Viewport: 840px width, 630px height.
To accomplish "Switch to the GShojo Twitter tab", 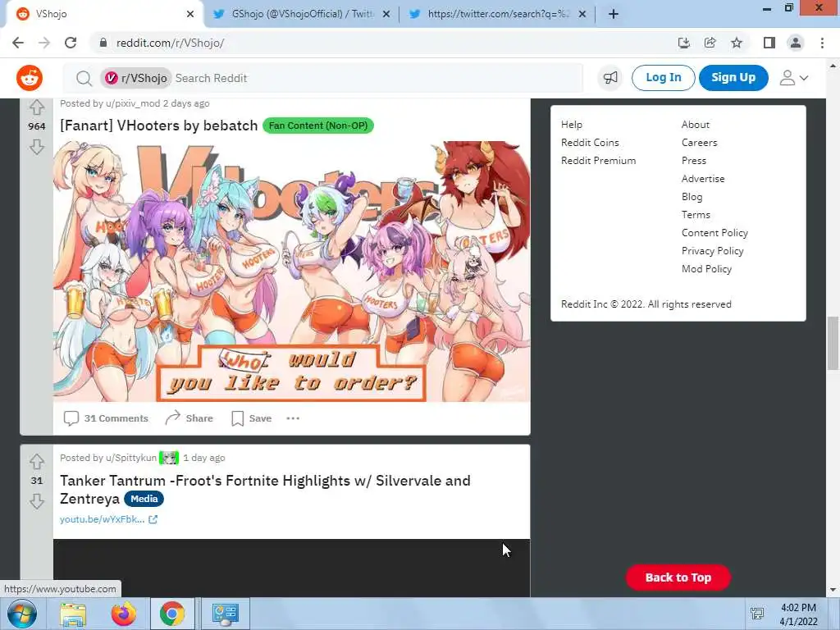I will 303,14.
